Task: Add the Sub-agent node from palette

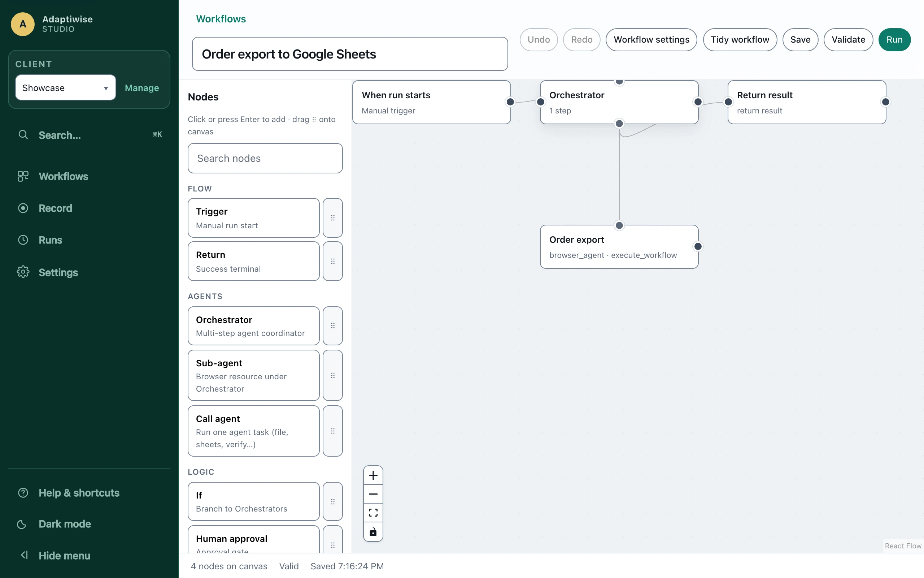Action: (x=253, y=375)
